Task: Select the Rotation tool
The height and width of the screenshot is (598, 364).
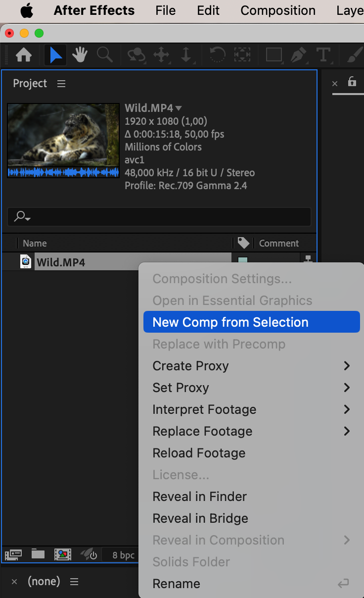Action: (217, 54)
